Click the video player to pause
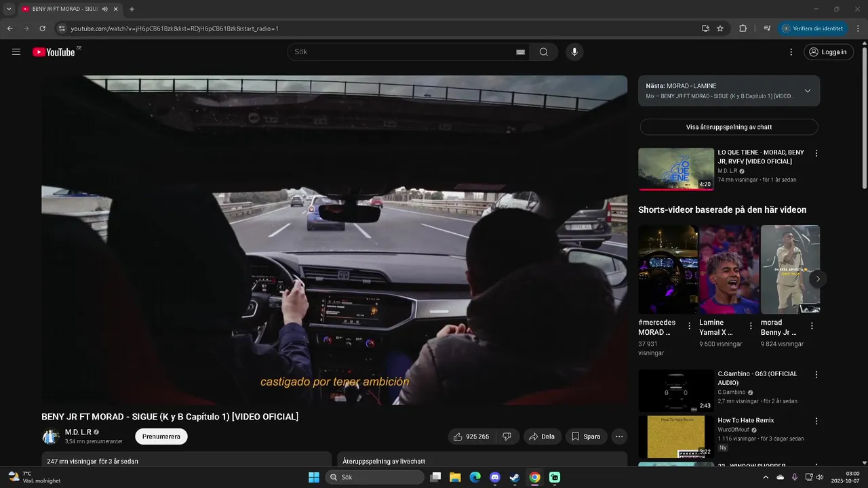Viewport: 868px width, 488px height. [334, 240]
